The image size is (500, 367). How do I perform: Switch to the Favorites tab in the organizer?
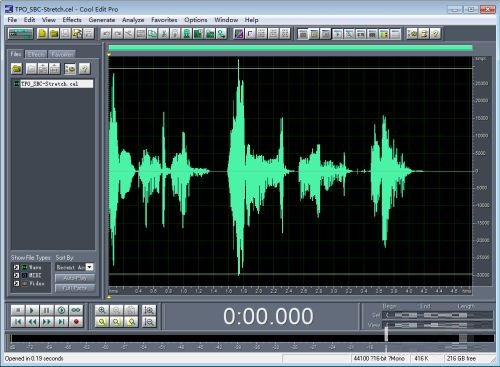pyautogui.click(x=62, y=54)
